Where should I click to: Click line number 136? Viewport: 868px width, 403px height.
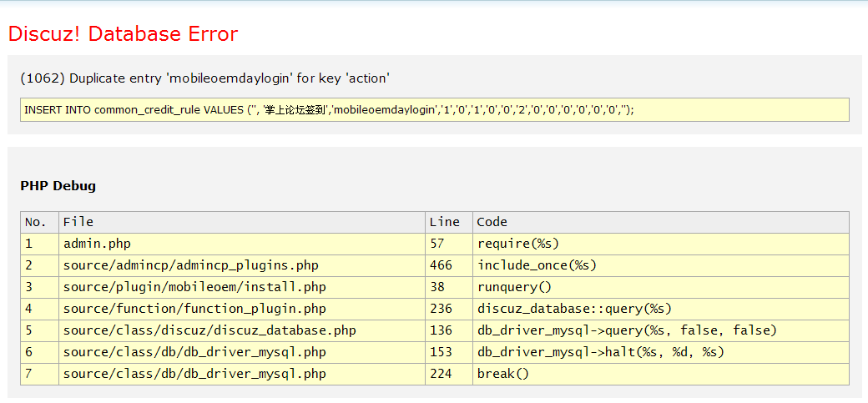pos(449,330)
